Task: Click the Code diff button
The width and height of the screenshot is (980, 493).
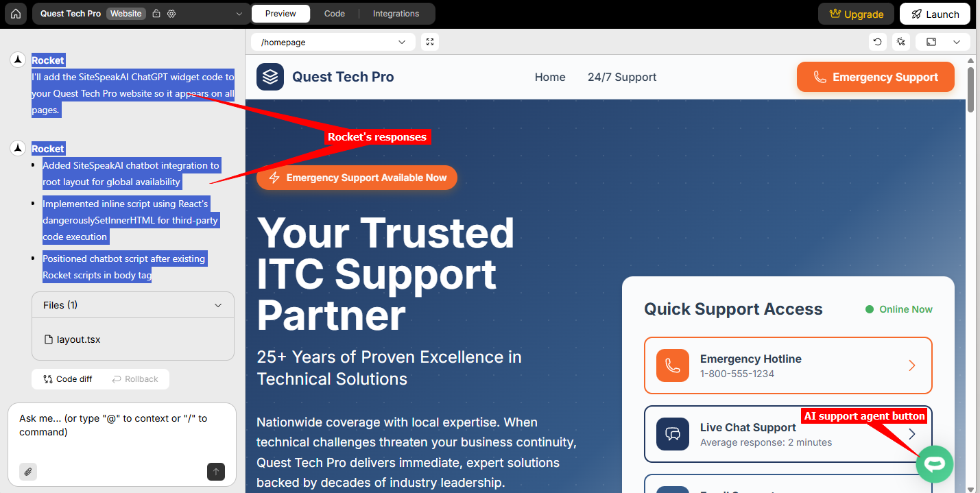Action: 68,379
